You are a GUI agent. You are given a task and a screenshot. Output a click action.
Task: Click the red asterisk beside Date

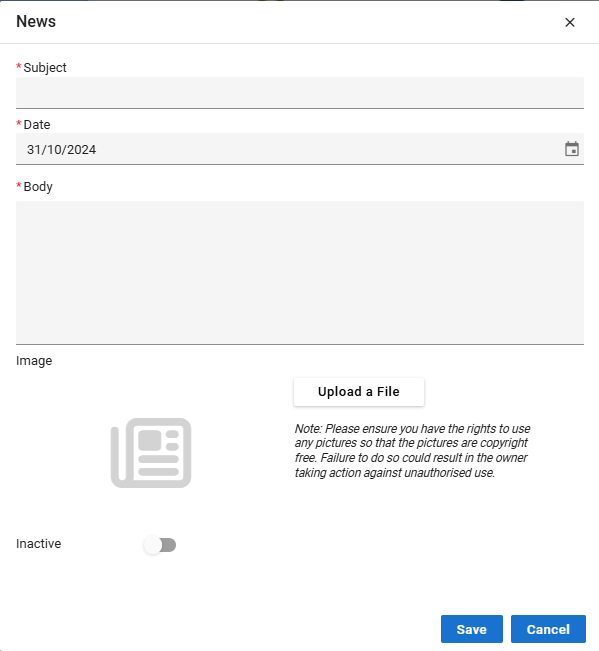pyautogui.click(x=19, y=123)
